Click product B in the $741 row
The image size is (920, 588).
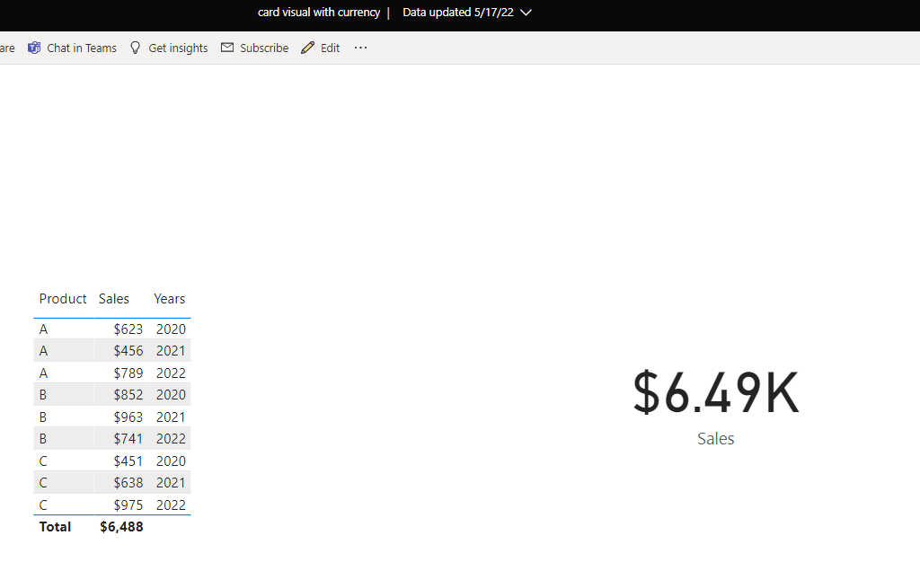(43, 439)
